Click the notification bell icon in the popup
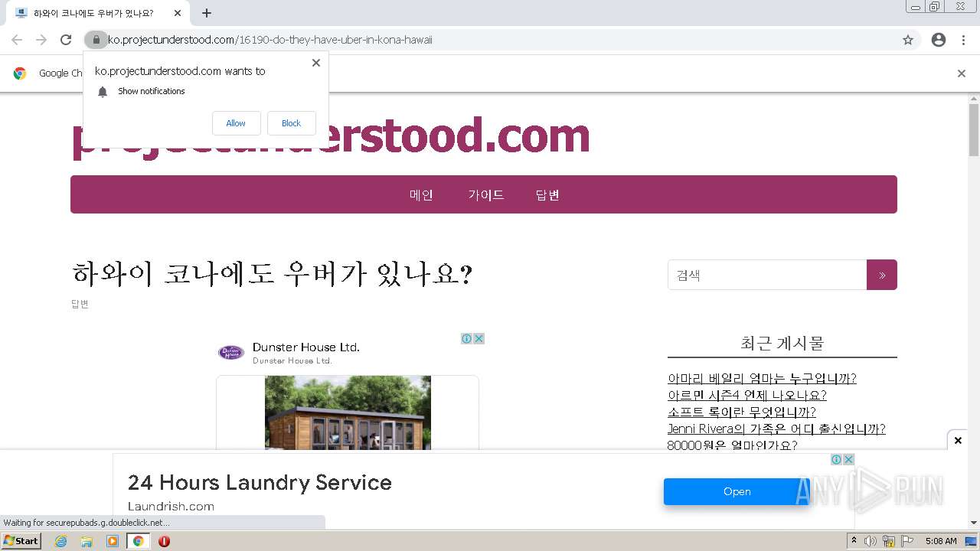This screenshot has width=980, height=551. [x=103, y=92]
